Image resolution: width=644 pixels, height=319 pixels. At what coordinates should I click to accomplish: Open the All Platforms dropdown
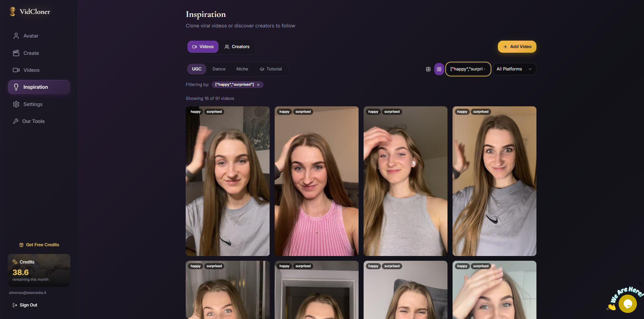[x=514, y=69]
